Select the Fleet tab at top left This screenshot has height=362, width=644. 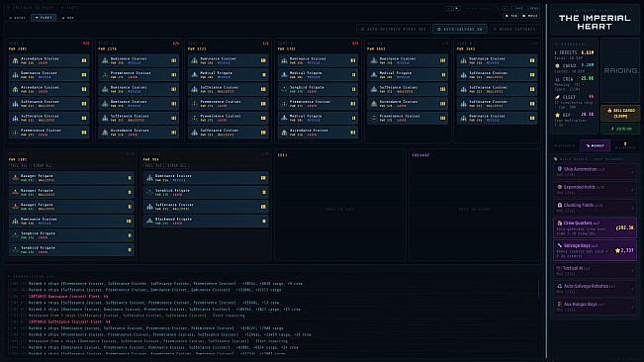click(x=44, y=18)
